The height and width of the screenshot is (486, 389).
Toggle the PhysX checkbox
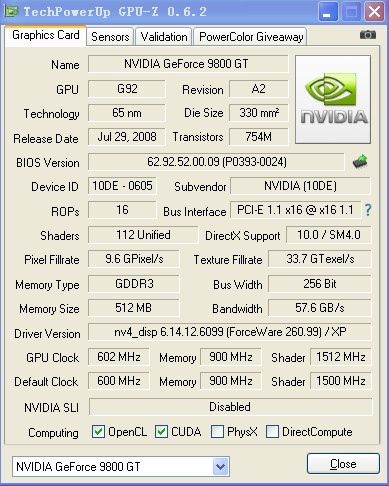217,432
